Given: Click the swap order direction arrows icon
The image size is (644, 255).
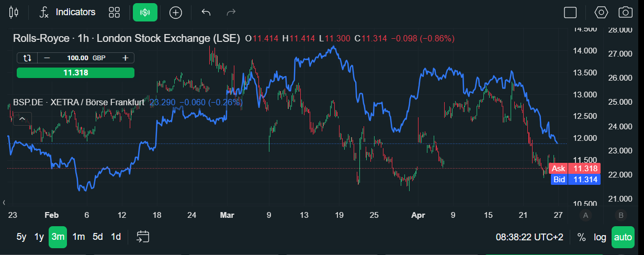Looking at the screenshot, I should tap(27, 58).
